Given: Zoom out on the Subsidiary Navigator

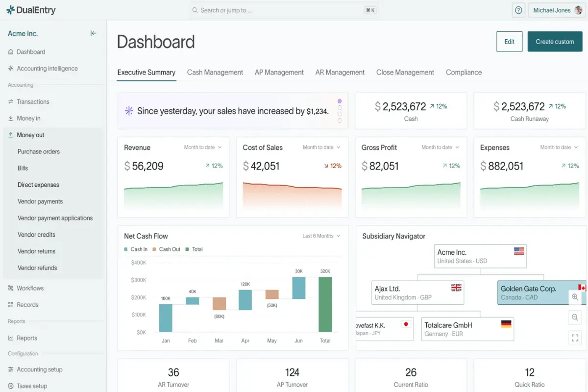Looking at the screenshot, I should click(x=575, y=318).
